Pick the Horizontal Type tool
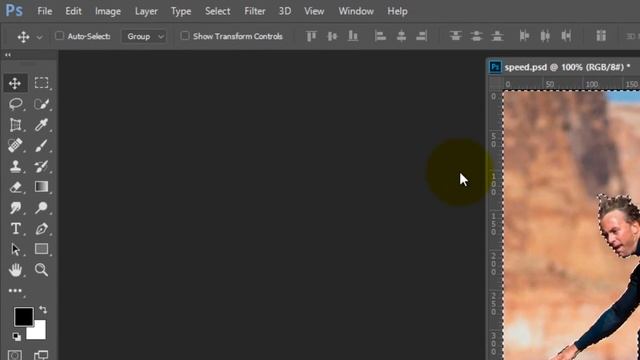Screen dimensions: 640x360 tap(16, 229)
